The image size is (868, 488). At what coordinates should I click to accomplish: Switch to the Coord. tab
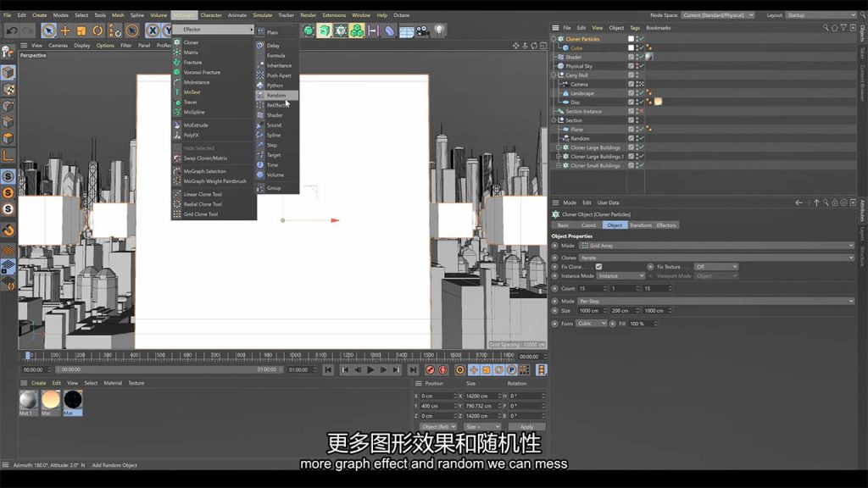[x=588, y=225]
